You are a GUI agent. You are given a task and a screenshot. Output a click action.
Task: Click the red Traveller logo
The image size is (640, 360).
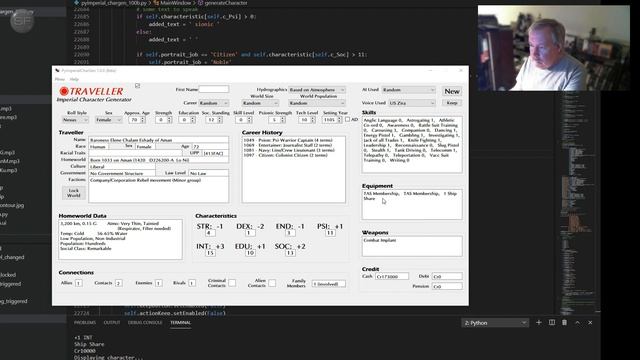[x=91, y=91]
